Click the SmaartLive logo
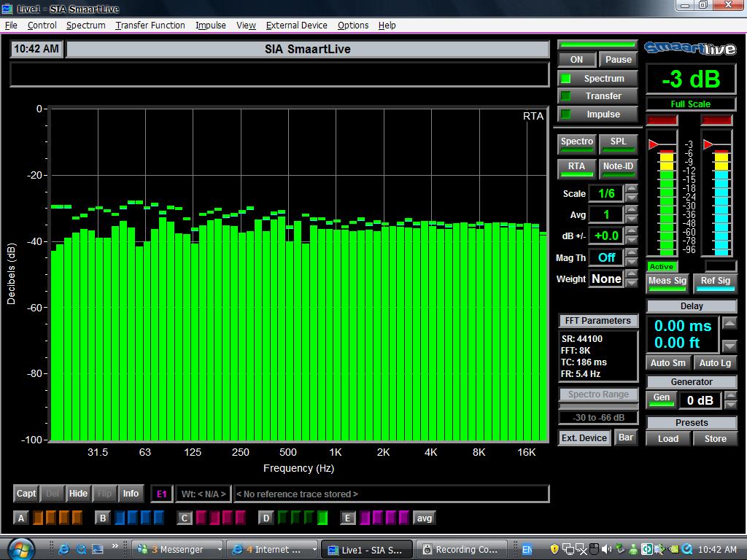 click(x=690, y=48)
